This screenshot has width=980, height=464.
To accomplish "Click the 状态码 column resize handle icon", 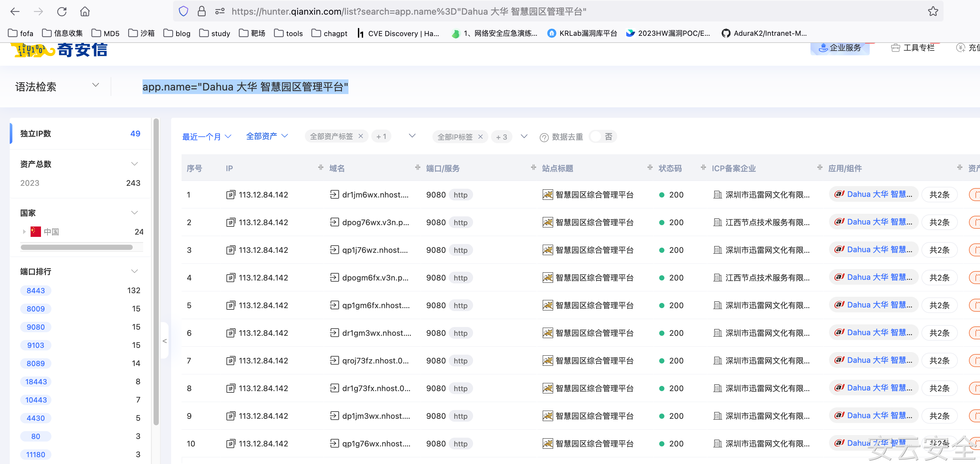I will tap(703, 167).
